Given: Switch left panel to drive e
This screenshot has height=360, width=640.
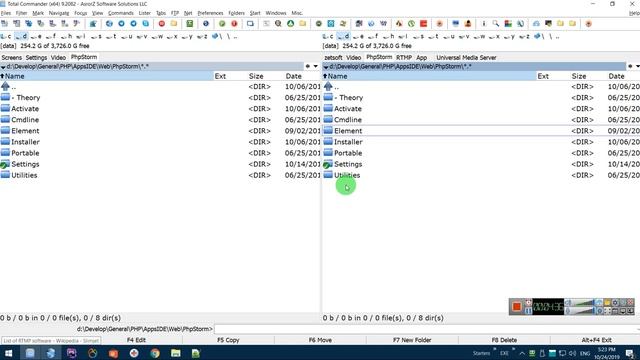Looking at the screenshot, I should point(36,36).
